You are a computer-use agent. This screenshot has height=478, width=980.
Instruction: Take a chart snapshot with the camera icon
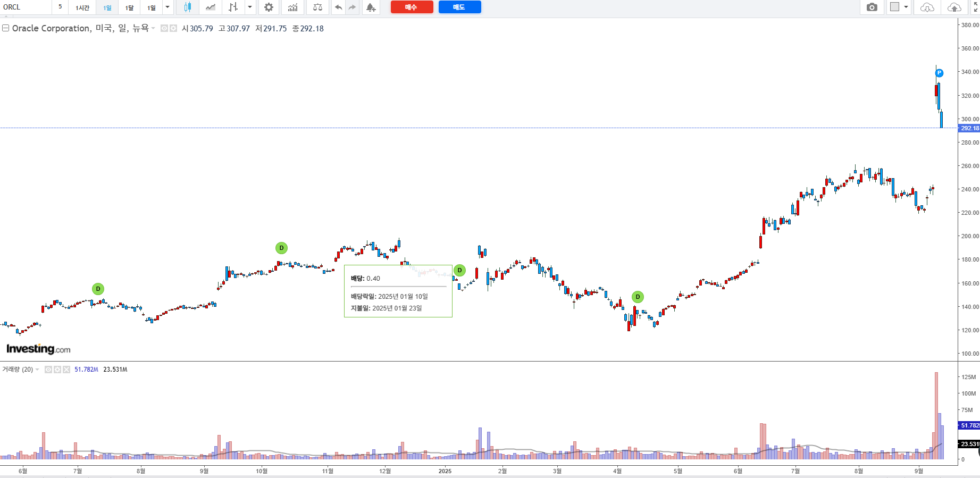click(872, 7)
